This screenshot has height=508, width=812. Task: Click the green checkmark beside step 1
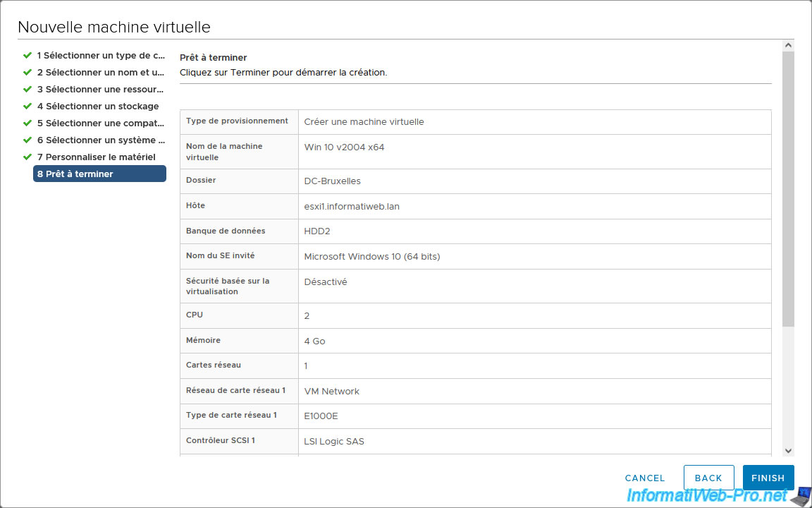[27, 55]
